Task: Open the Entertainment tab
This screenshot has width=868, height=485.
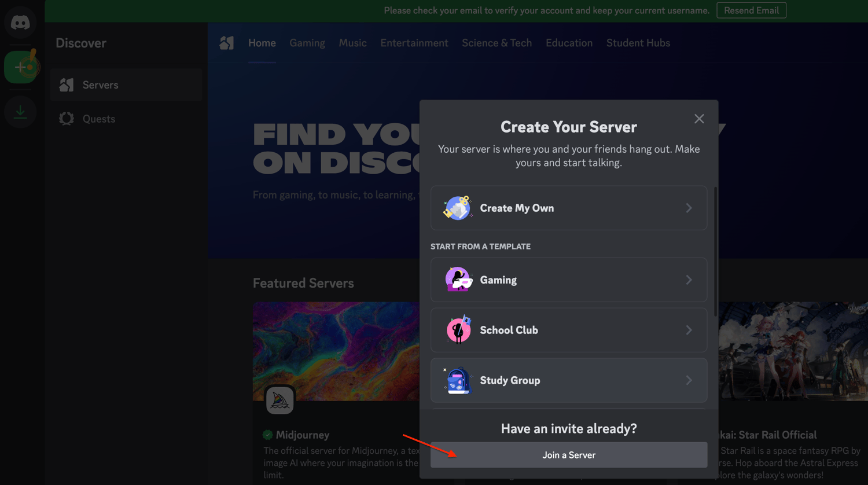Action: (414, 42)
